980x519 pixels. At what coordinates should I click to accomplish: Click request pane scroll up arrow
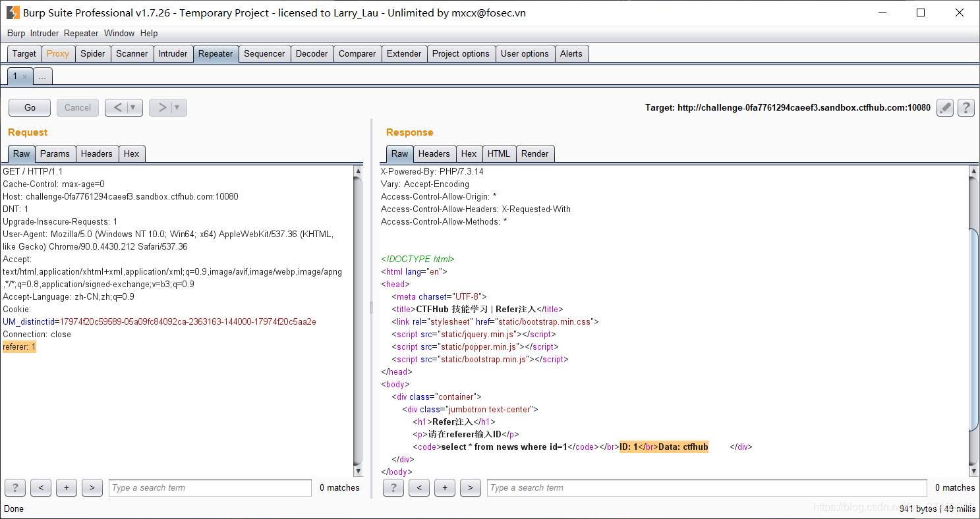coord(359,171)
